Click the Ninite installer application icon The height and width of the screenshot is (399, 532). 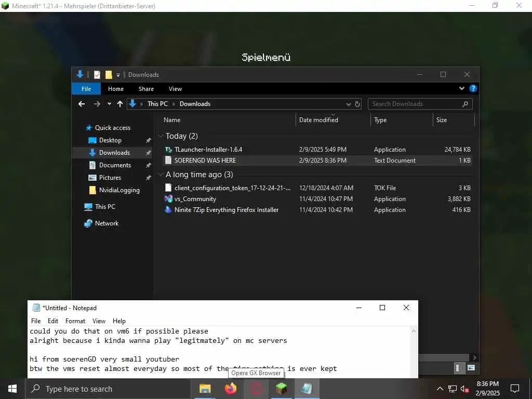click(168, 210)
